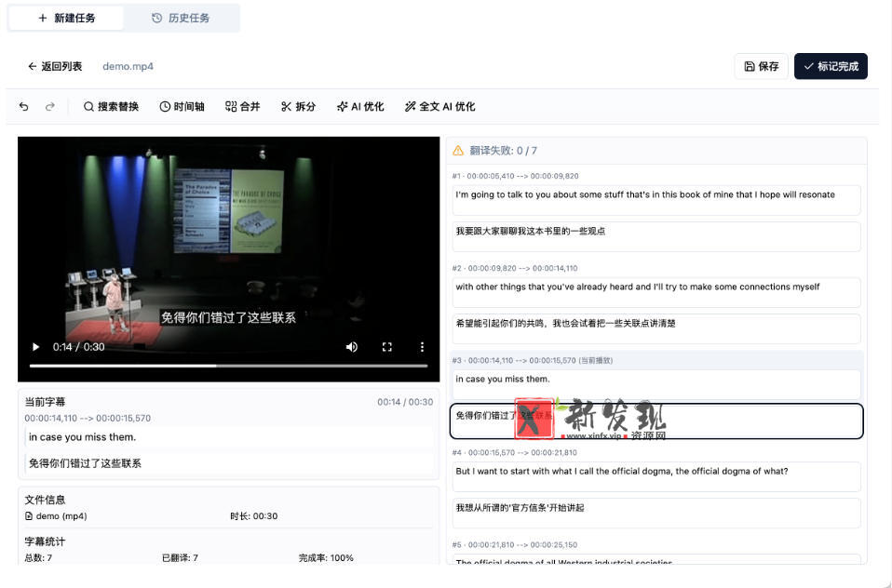Click the 保存 button
The height and width of the screenshot is (588, 892).
tap(761, 67)
